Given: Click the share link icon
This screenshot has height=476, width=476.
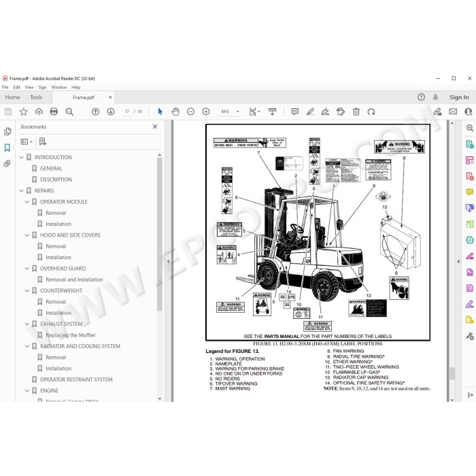Looking at the screenshot, I should pos(437,112).
